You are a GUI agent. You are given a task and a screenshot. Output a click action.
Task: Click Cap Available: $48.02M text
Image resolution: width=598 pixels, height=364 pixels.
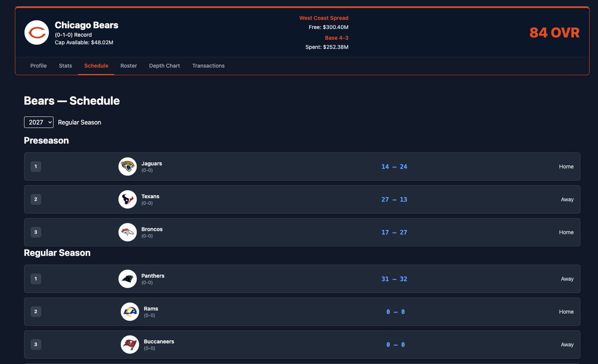tap(84, 43)
